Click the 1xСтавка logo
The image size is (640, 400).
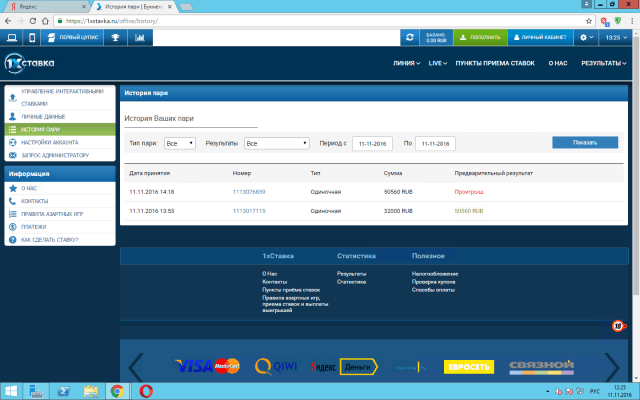pos(30,63)
